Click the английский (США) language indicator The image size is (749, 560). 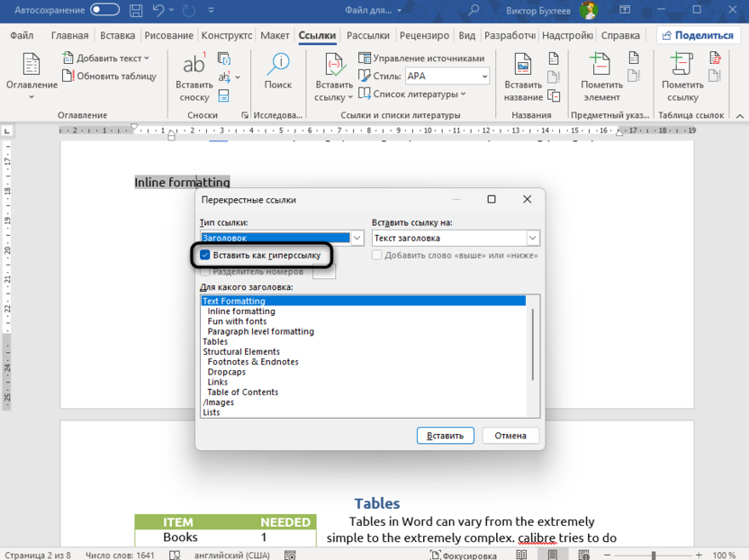[231, 555]
